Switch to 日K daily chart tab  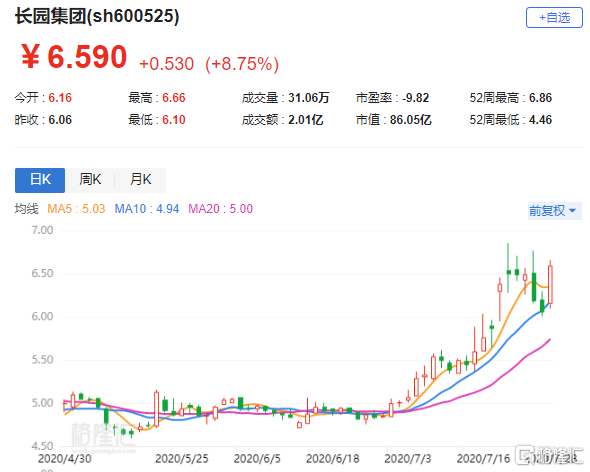tap(40, 180)
